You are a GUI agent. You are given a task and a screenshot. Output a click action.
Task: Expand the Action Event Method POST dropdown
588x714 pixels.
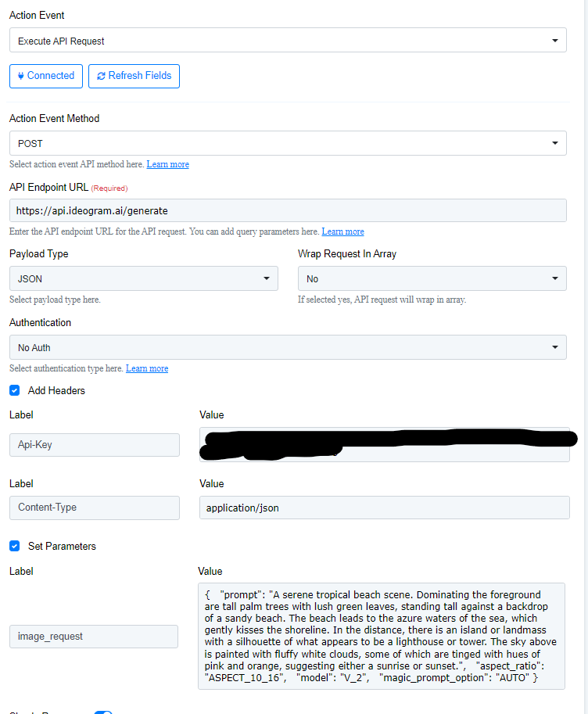288,143
